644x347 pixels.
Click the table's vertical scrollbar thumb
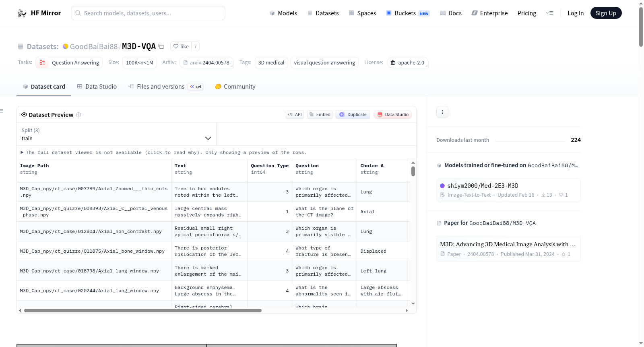pyautogui.click(x=413, y=171)
